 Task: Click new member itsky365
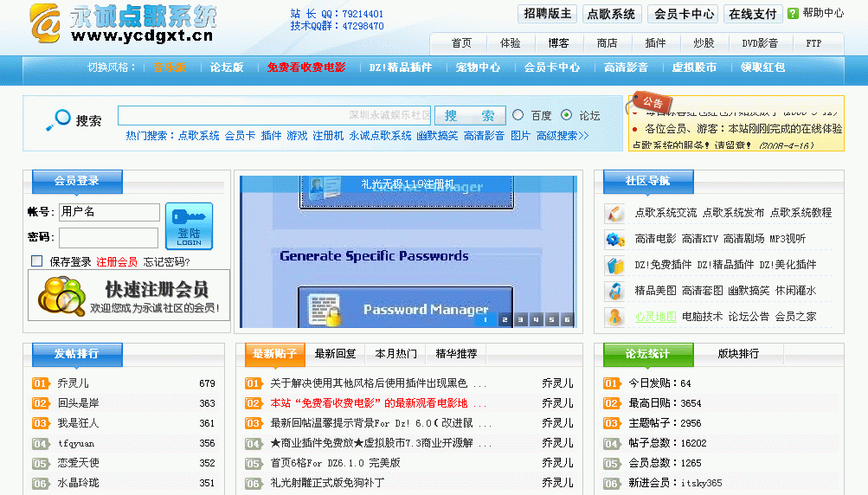(701, 483)
